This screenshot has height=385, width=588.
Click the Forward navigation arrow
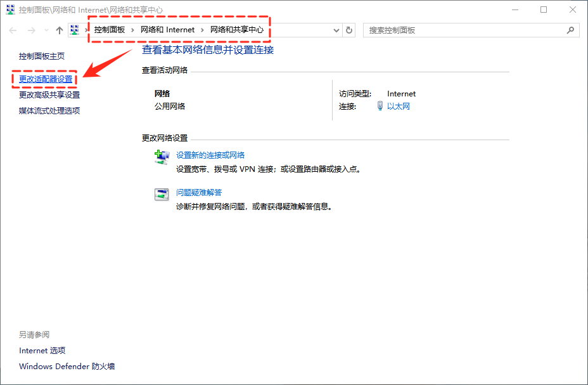tap(31, 30)
